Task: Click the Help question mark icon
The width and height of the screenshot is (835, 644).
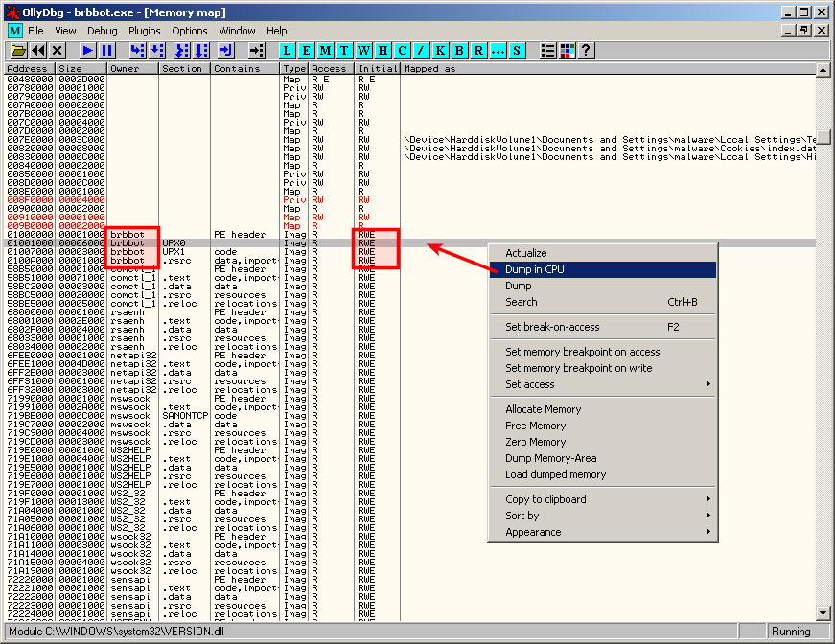Action: point(586,50)
